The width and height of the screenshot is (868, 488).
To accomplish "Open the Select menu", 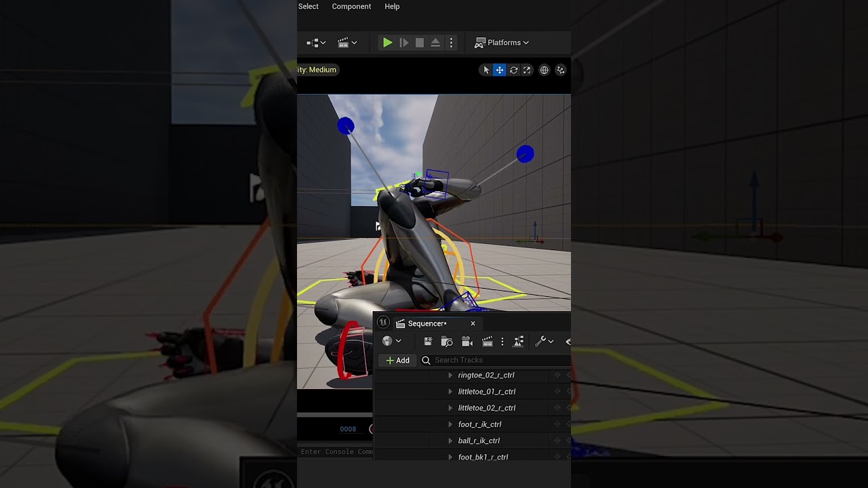I will point(308,6).
